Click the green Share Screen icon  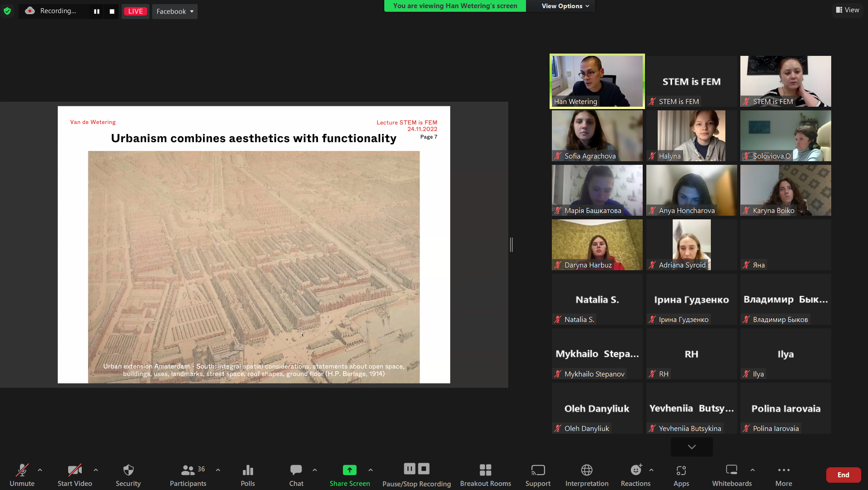350,470
